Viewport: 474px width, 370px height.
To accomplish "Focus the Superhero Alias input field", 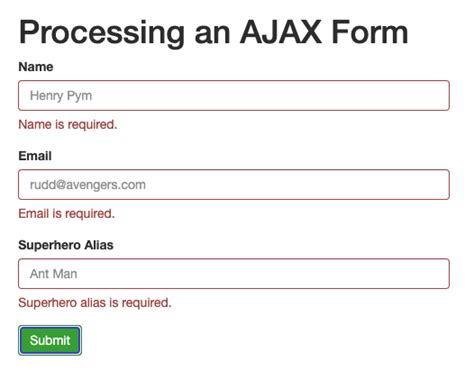I will tap(234, 274).
